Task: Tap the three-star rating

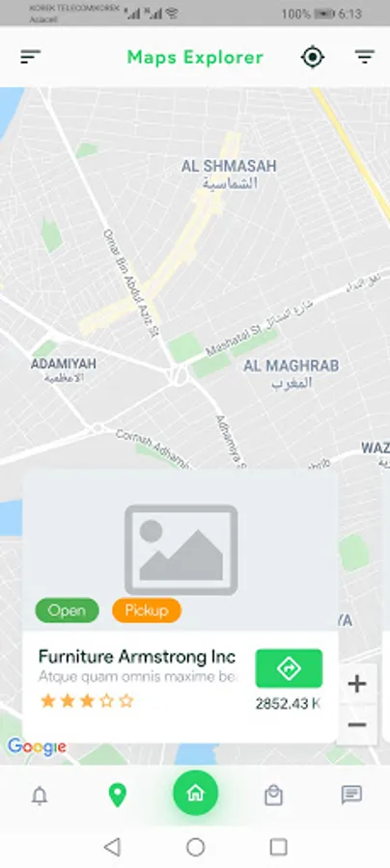Action: pyautogui.click(x=87, y=701)
